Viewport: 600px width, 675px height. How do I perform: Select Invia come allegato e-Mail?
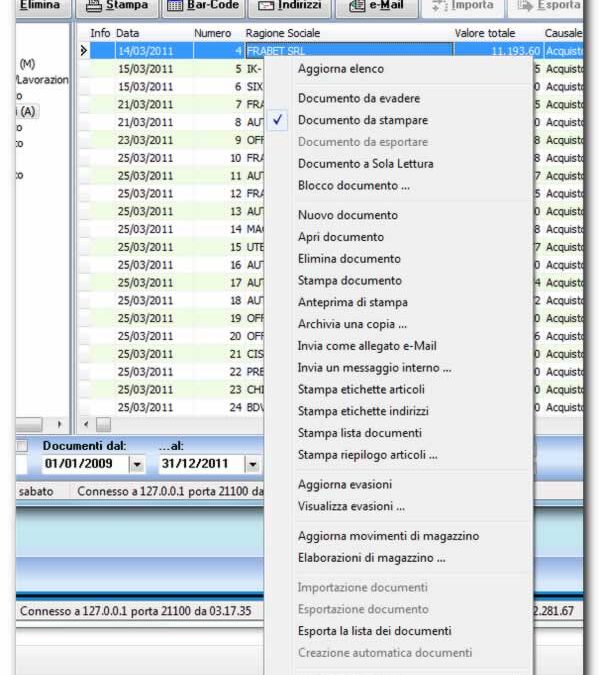click(366, 346)
